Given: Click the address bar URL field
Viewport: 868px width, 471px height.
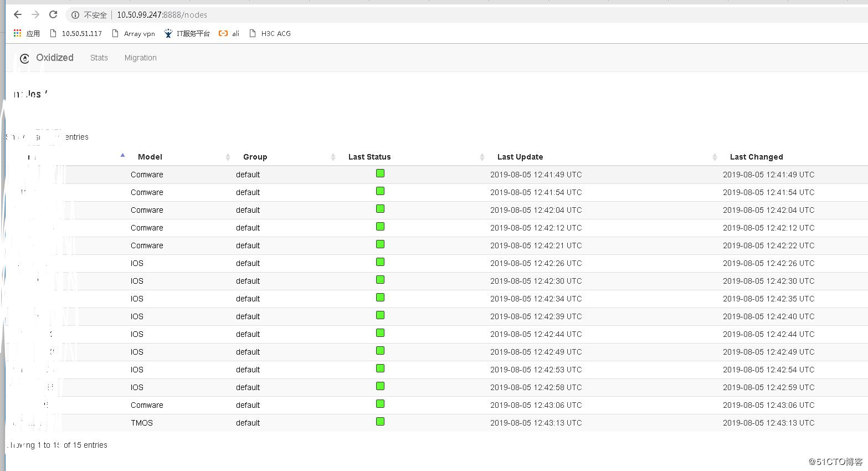Looking at the screenshot, I should tap(162, 15).
